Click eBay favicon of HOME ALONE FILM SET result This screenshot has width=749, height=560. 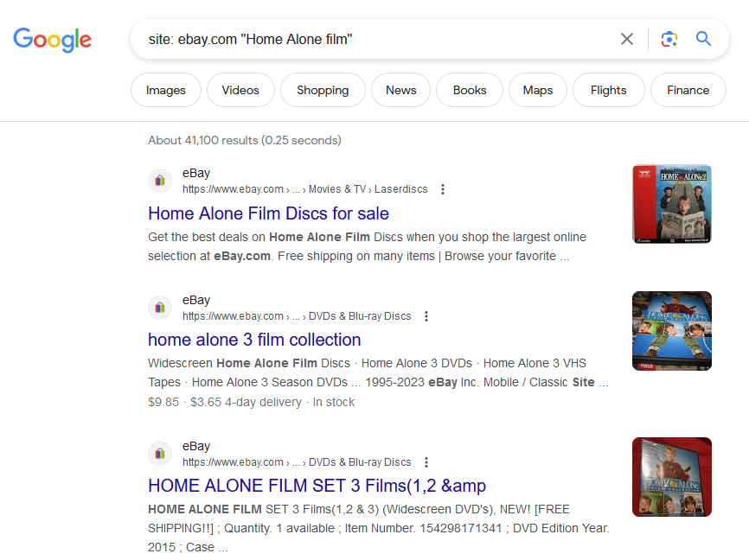pyautogui.click(x=160, y=454)
